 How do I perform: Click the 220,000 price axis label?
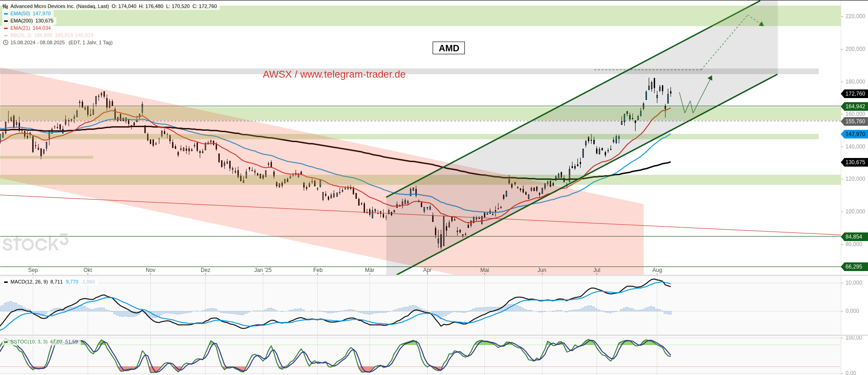855,16
